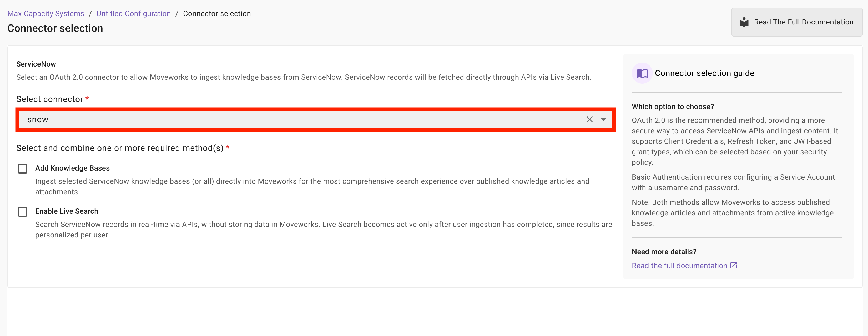This screenshot has height=336, width=868.
Task: Expand the Select connector dropdown arrow
Action: 603,120
